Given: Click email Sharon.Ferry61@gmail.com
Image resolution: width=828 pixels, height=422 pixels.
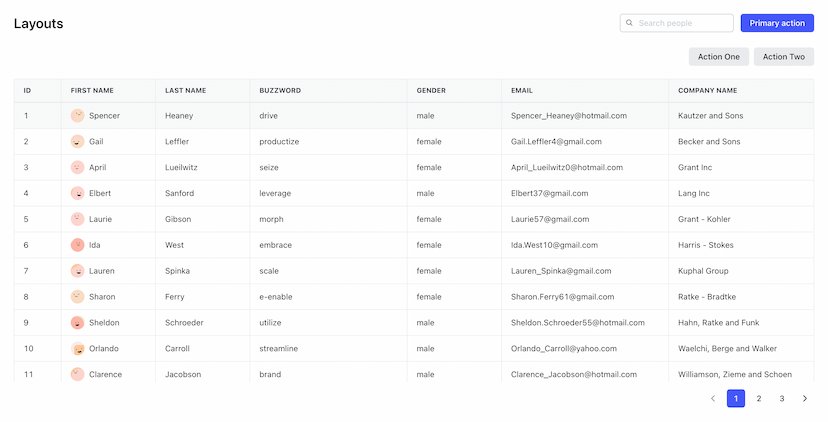Looking at the screenshot, I should click(x=562, y=297).
